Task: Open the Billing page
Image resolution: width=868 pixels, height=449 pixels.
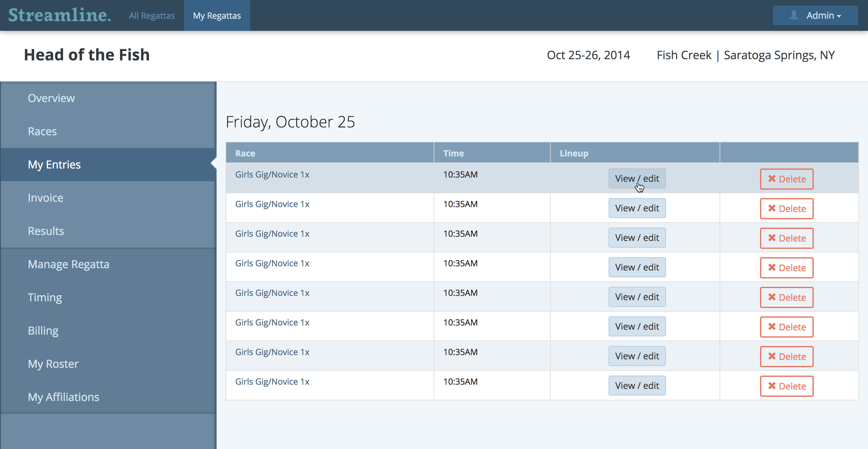Action: coord(43,330)
